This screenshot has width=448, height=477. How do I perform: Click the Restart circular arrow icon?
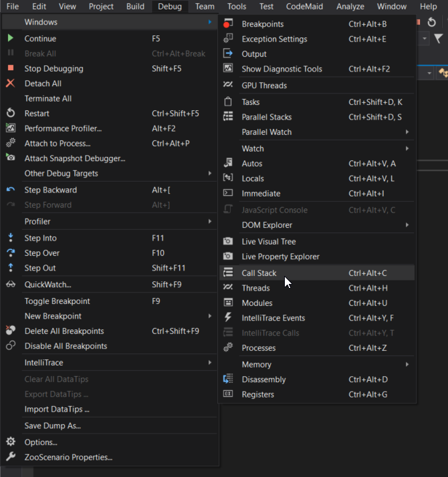(11, 114)
